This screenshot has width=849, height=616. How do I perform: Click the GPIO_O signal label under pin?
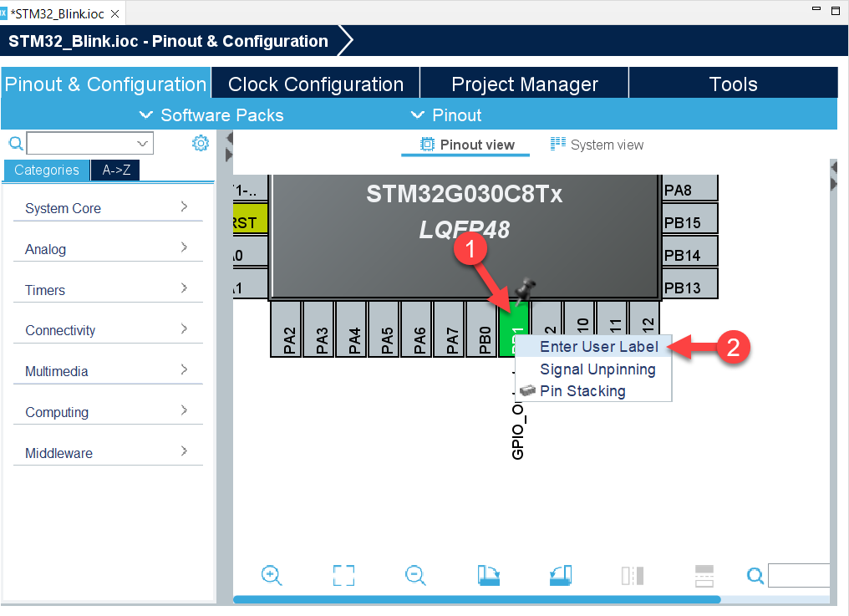[x=517, y=430]
